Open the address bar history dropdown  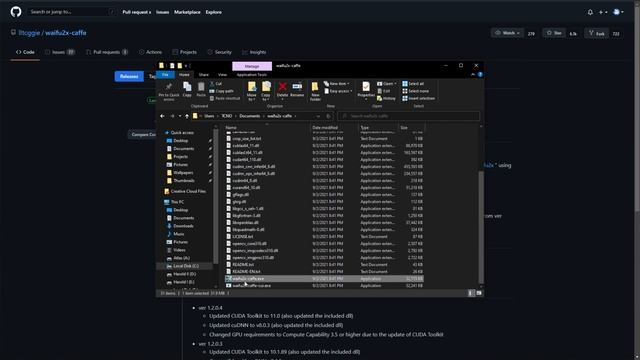coord(318,116)
